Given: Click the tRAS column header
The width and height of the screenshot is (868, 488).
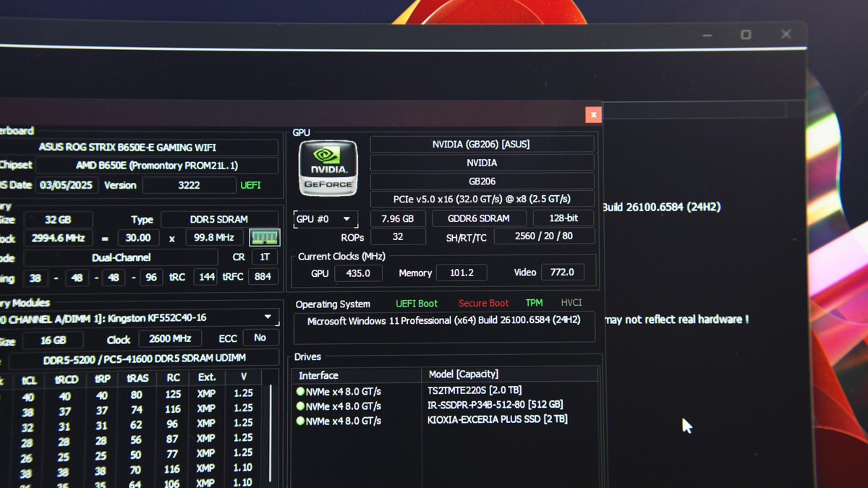Looking at the screenshot, I should click(x=137, y=378).
